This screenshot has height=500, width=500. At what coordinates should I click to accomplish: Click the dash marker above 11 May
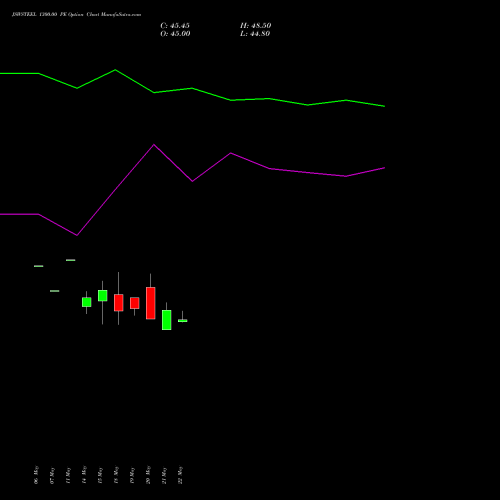[71, 260]
